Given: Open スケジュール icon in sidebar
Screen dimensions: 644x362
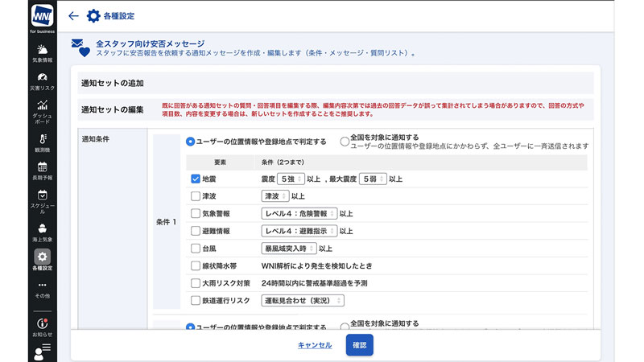Looking at the screenshot, I should click(42, 200).
